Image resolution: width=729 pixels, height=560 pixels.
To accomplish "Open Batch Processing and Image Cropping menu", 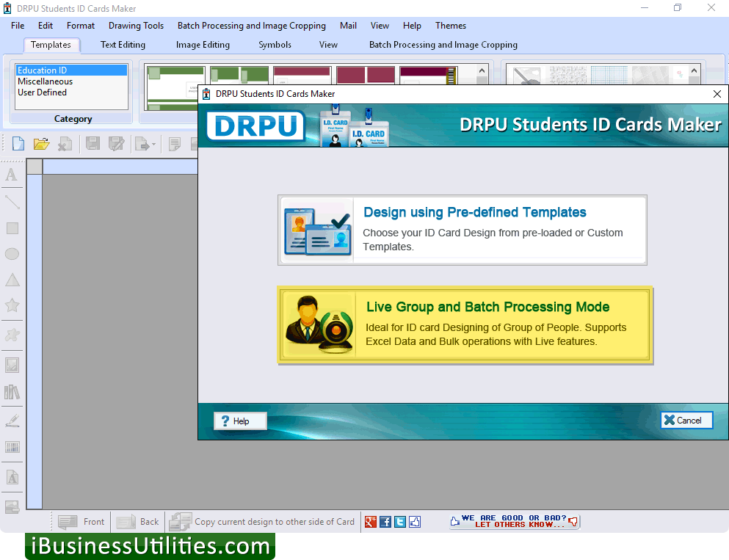I will 252,26.
